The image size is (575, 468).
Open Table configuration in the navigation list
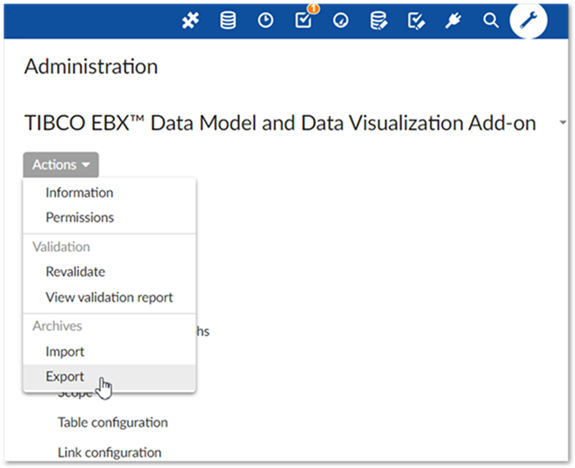113,423
